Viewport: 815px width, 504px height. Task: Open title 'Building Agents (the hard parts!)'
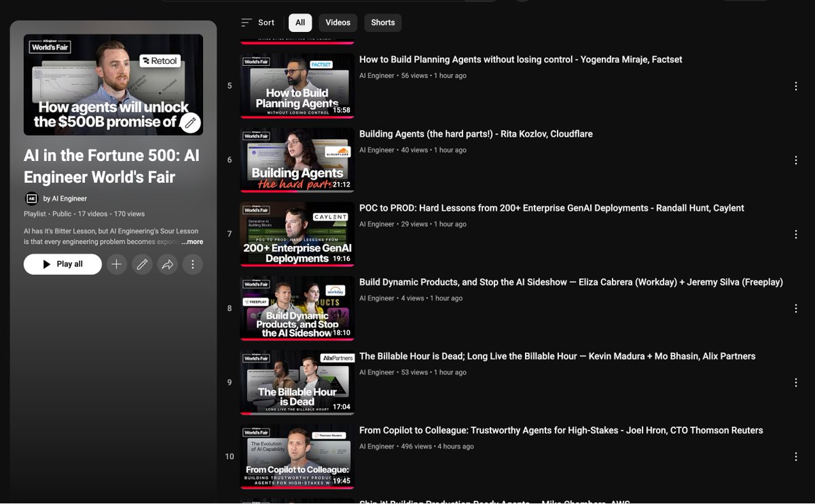(476, 134)
